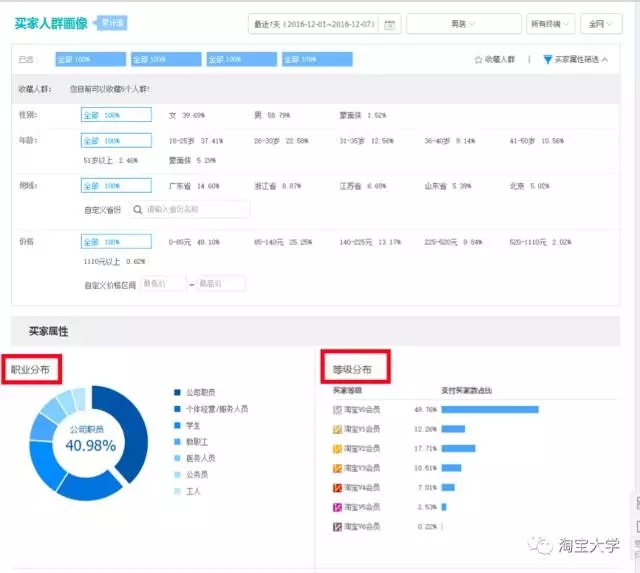Viewport: 640px width, 573px height.
Task: Select the 65-140元 price option
Action: point(283,242)
